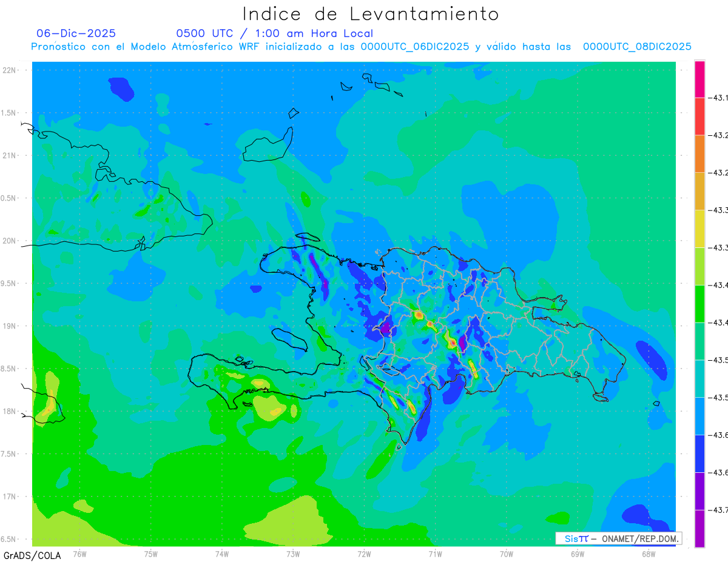Pick the bottom violet legend swatch
728x562 pixels.
tap(700, 529)
